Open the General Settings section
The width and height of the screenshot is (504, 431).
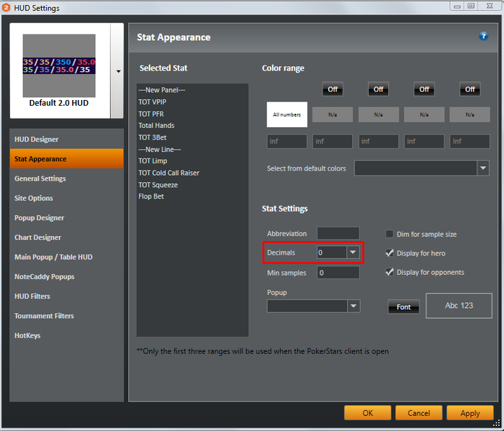[x=40, y=178]
